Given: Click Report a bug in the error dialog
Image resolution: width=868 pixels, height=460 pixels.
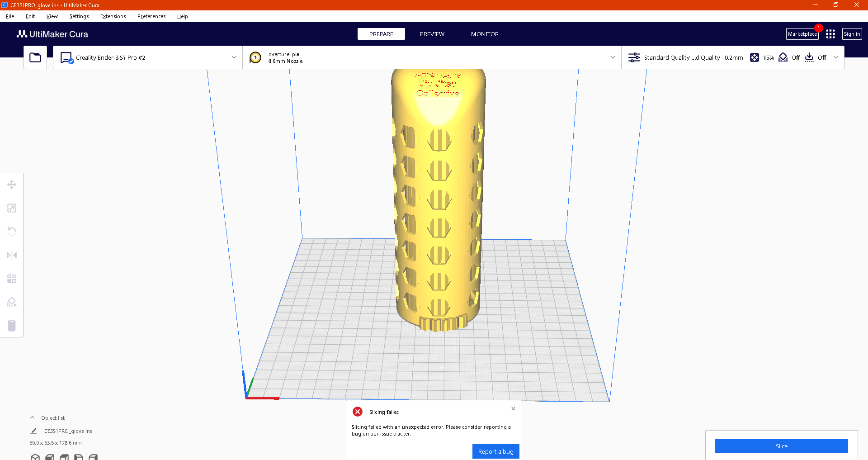Looking at the screenshot, I should [x=495, y=451].
